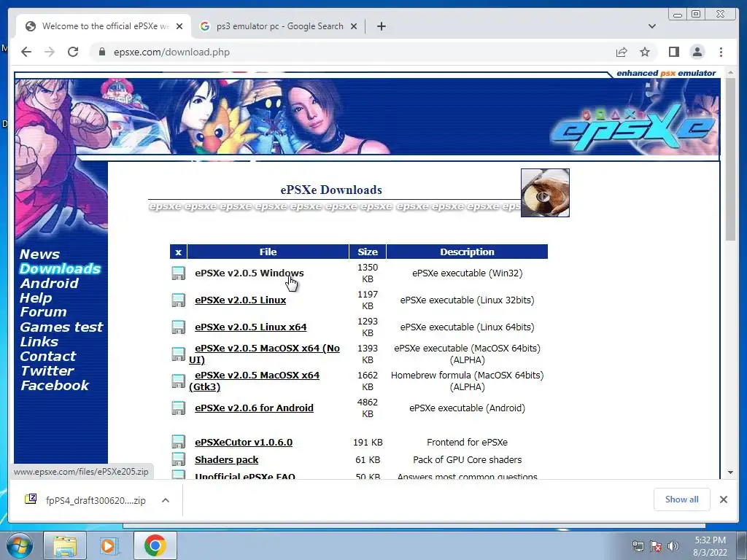Download ePSXe v2.0.5 Linux x64
Image resolution: width=747 pixels, height=560 pixels.
tap(251, 327)
